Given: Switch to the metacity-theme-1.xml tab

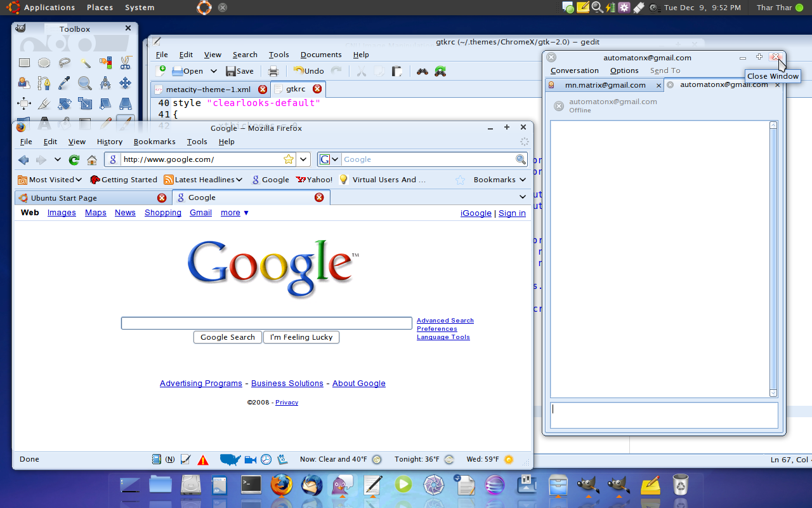Looking at the screenshot, I should point(210,90).
